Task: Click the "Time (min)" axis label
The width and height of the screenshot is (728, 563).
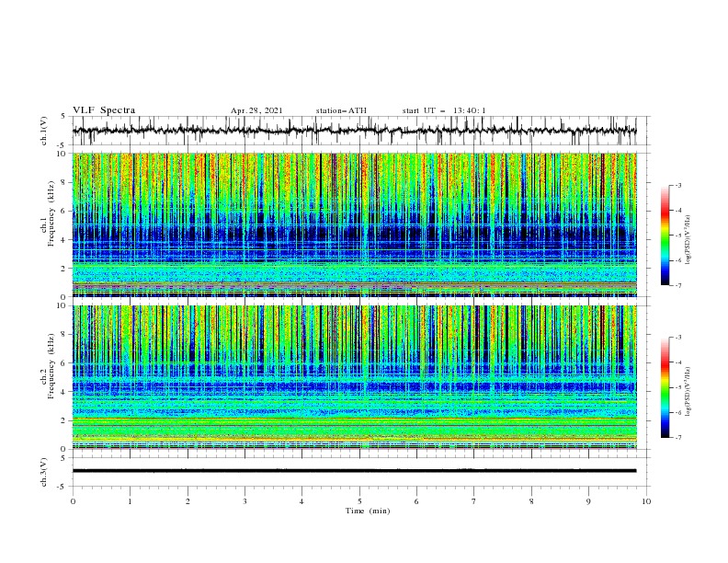Action: coord(368,511)
